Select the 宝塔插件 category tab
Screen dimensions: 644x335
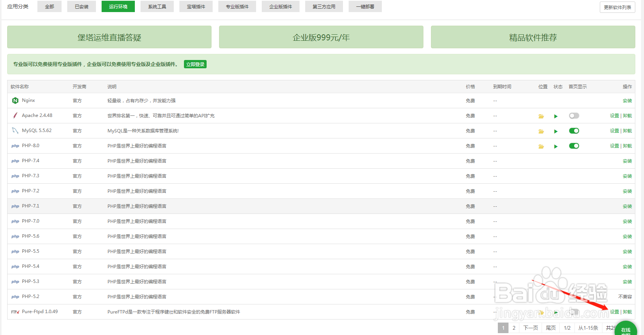196,6
